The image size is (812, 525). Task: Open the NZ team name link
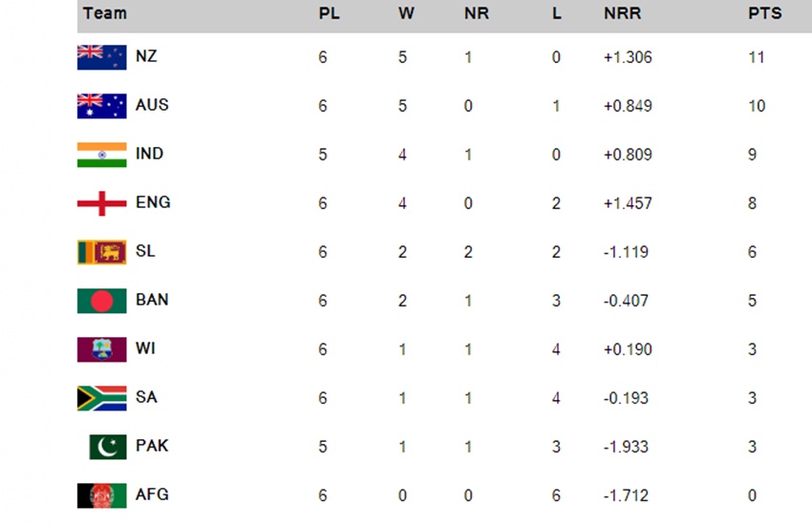(x=146, y=56)
